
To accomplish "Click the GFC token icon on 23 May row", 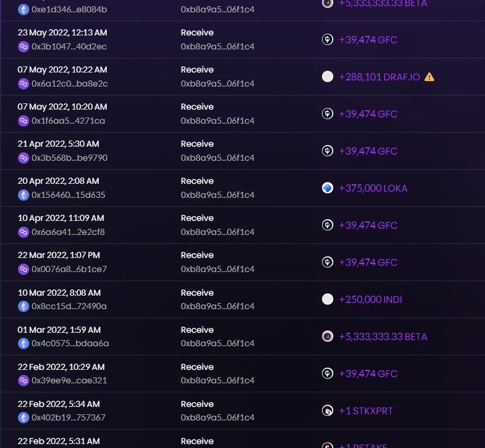I will (x=328, y=40).
